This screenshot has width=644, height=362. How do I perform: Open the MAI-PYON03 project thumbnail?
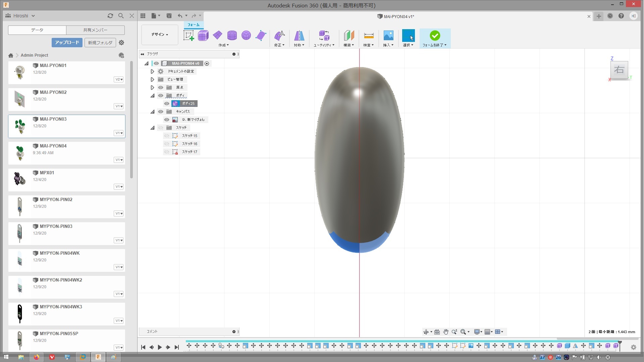pyautogui.click(x=20, y=126)
